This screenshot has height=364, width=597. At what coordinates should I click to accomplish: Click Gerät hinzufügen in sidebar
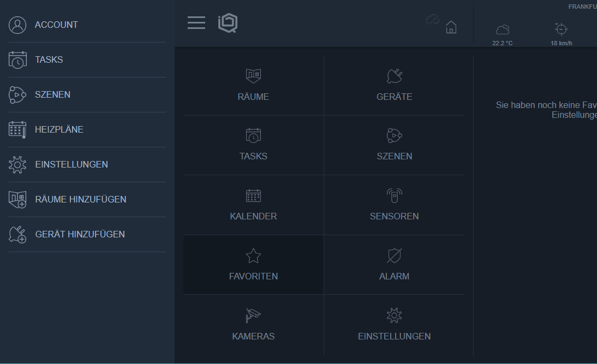click(80, 235)
